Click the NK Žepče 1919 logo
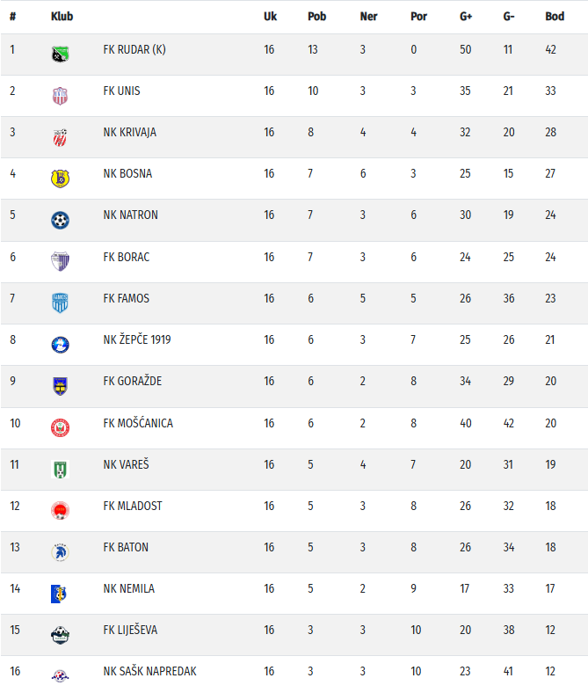The height and width of the screenshot is (700, 588). [x=60, y=344]
